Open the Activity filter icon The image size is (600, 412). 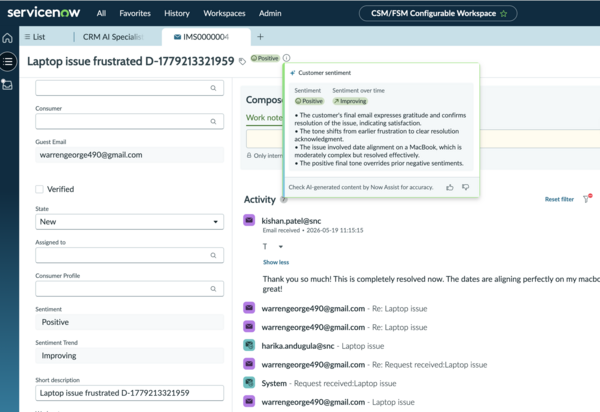click(x=587, y=199)
